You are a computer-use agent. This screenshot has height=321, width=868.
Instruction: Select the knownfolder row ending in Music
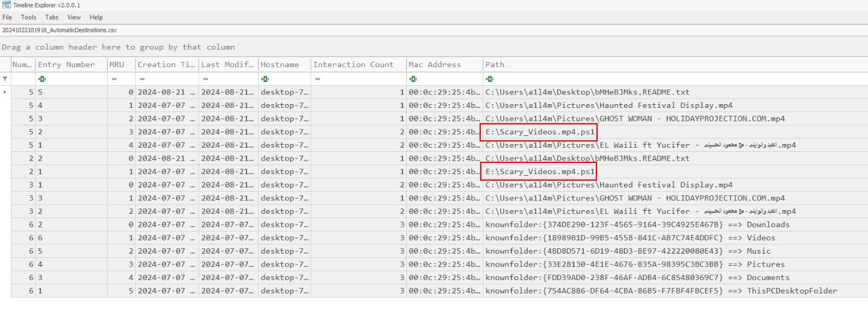(434, 251)
